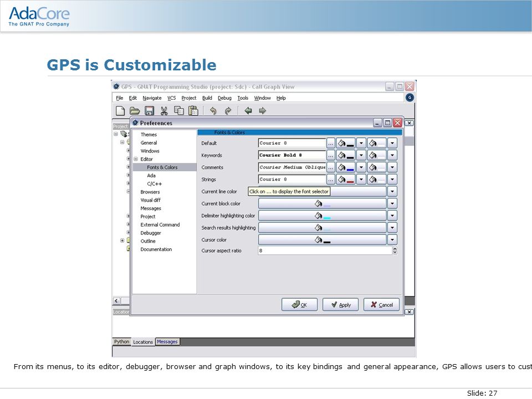532x399 pixels.
Task: Click the Paste clipboard icon
Action: (x=193, y=111)
